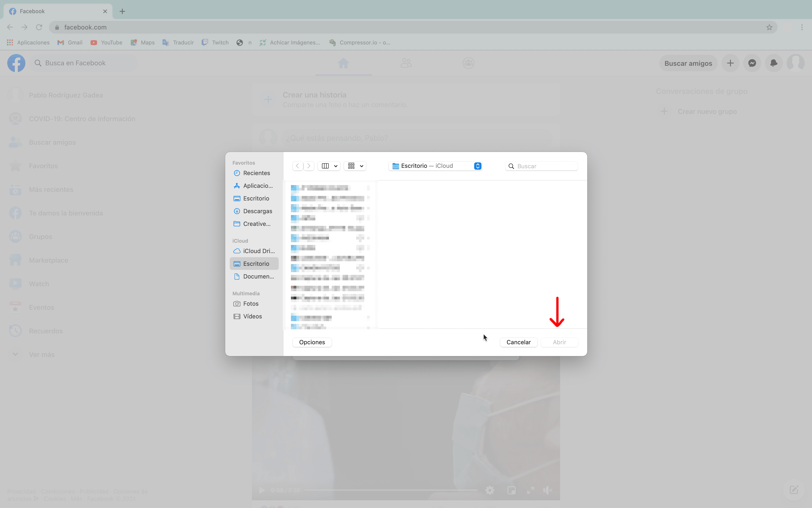Open the Escritorio — iCloud location popup

435,166
